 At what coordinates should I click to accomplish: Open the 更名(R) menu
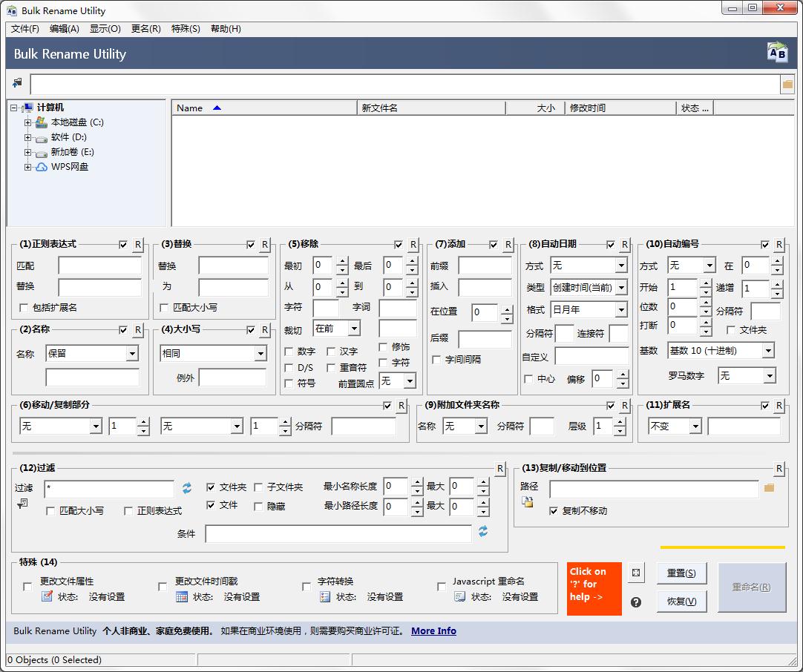click(145, 28)
